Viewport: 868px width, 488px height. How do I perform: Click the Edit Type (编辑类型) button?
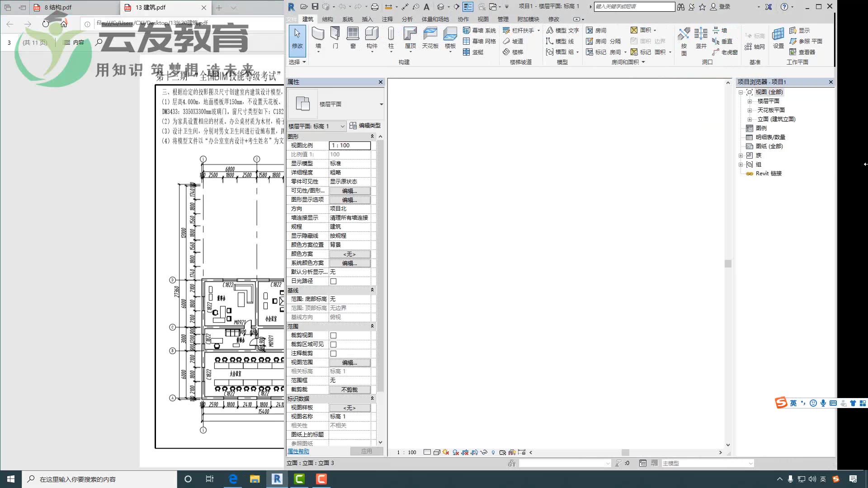pos(365,126)
